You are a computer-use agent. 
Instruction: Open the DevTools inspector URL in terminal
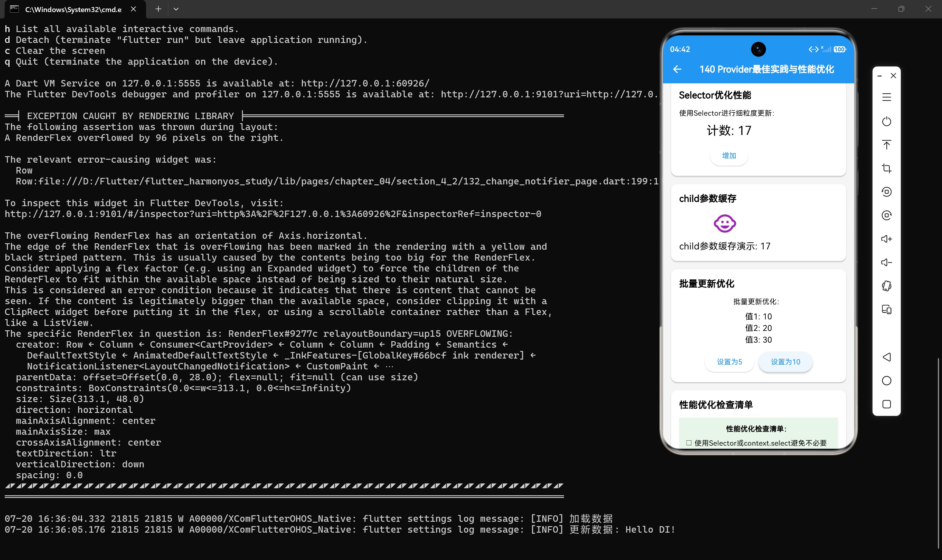coord(273,214)
